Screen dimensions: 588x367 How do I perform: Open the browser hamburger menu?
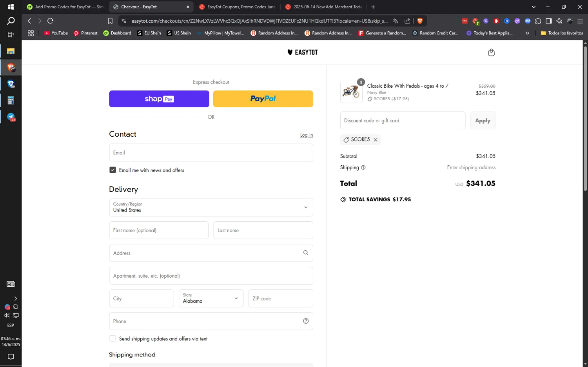[581, 21]
